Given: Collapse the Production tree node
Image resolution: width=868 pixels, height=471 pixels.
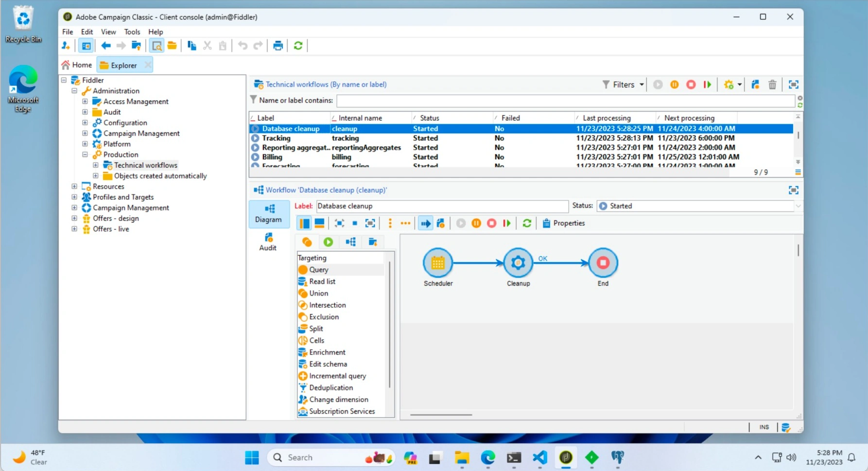Looking at the screenshot, I should coord(85,155).
